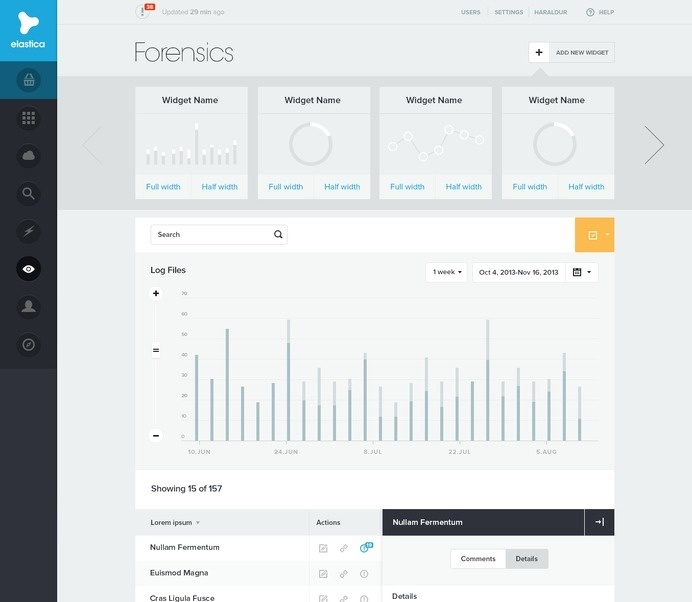
Task: Sort by Lorem ipsum column dropdown
Action: 175,523
